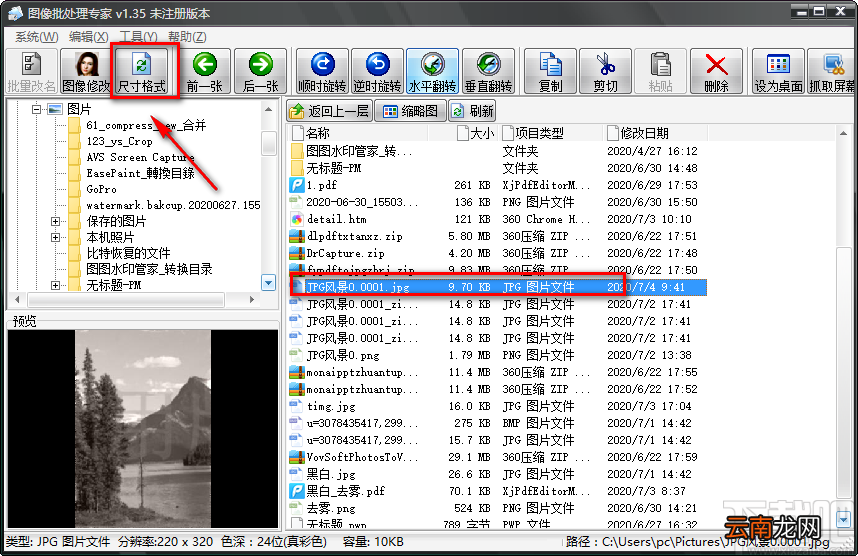Rotate clockwise with 顺时旋转
Viewport: 858px width, 556px height.
pos(322,71)
